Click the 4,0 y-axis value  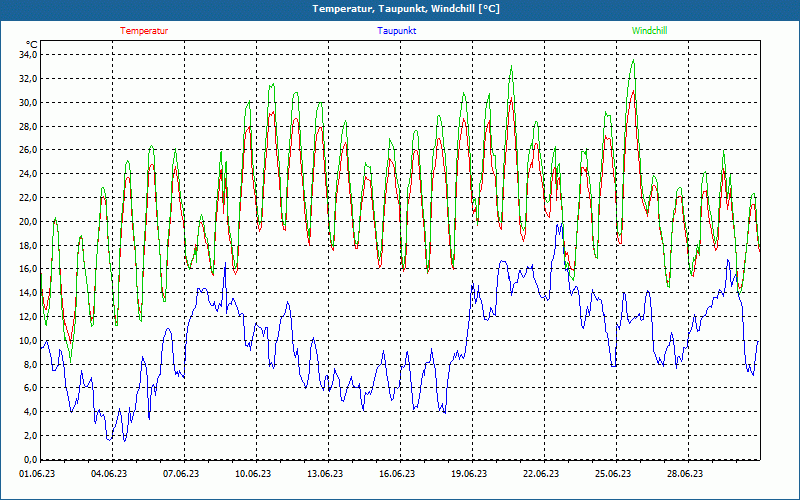(x=30, y=412)
